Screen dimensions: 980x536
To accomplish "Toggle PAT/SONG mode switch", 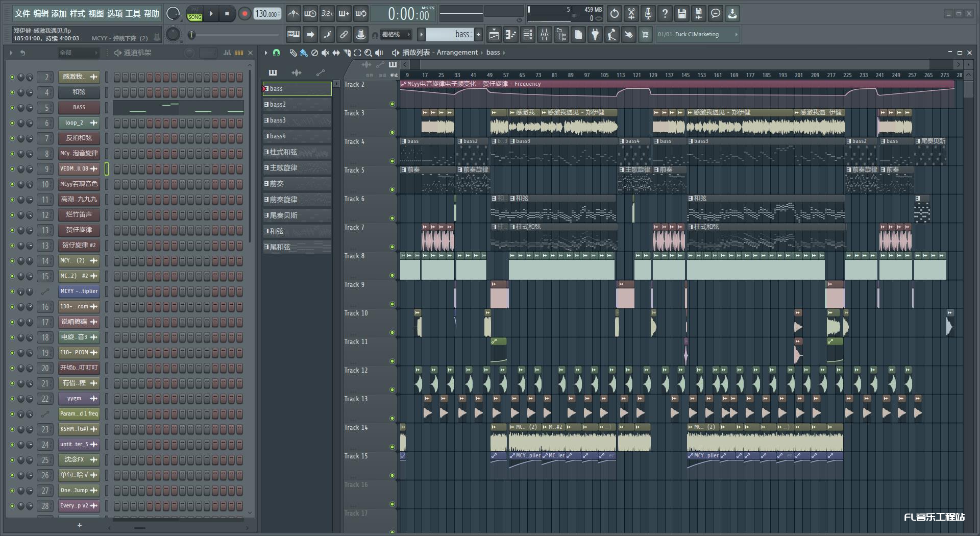I will pyautogui.click(x=194, y=14).
